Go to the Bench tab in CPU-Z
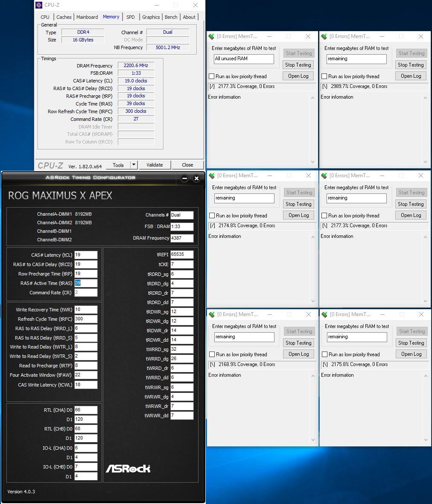The height and width of the screenshot is (504, 432). 171,17
